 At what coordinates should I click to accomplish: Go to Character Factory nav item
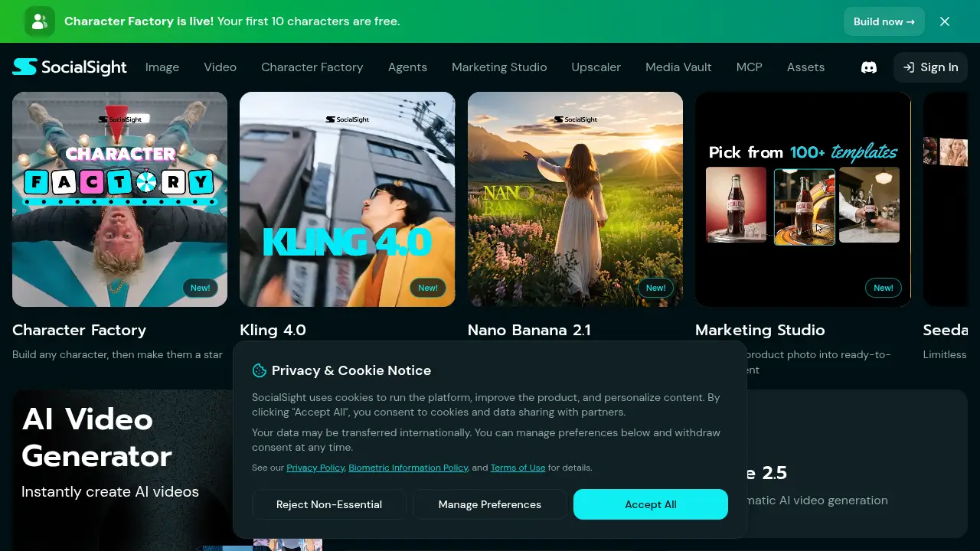click(312, 67)
